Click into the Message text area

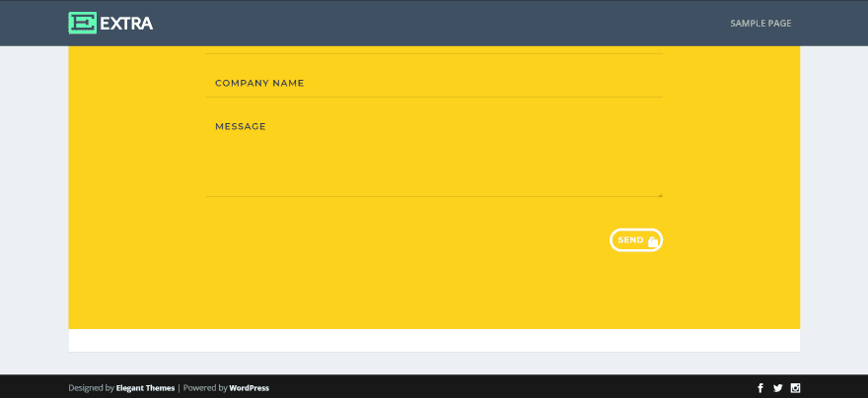(434, 155)
